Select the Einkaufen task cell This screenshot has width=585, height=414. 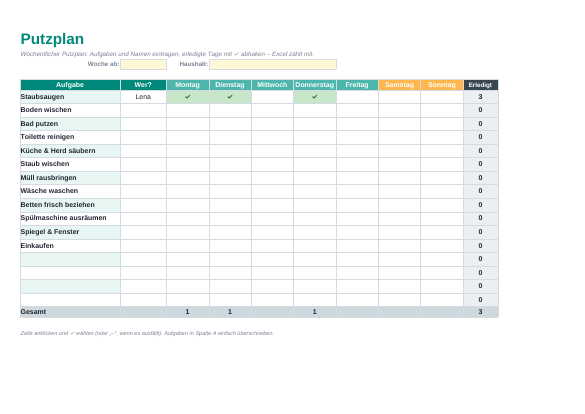[x=70, y=246]
